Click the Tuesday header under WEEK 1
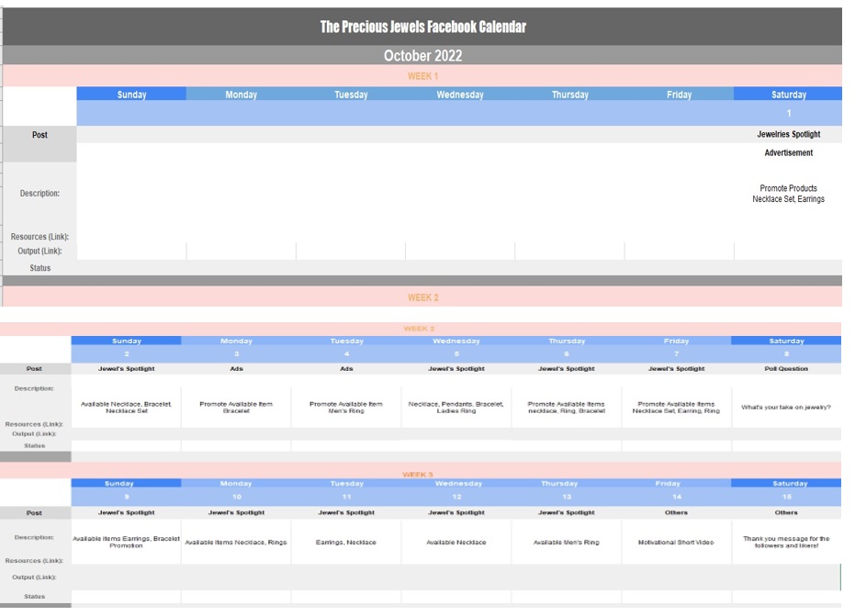This screenshot has height=616, width=855. click(351, 95)
